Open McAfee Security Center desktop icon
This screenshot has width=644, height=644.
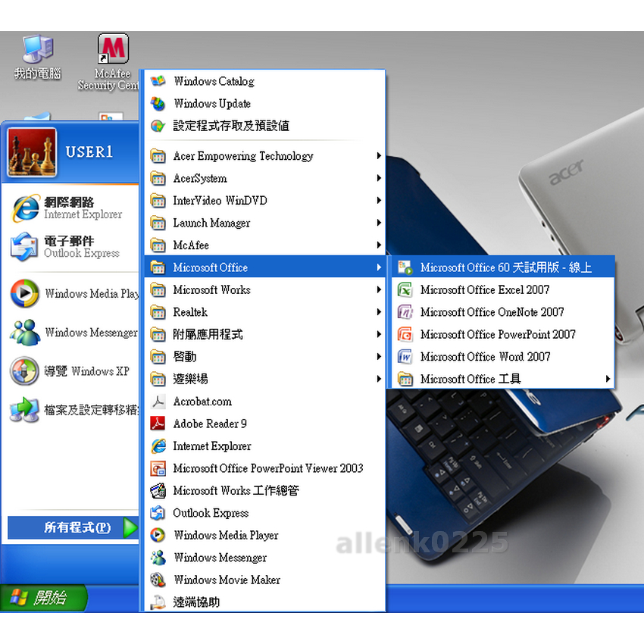coord(113,50)
